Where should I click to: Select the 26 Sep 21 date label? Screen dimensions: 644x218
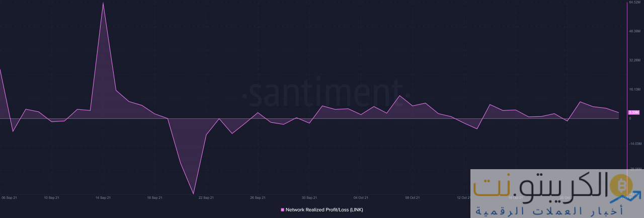pyautogui.click(x=258, y=198)
